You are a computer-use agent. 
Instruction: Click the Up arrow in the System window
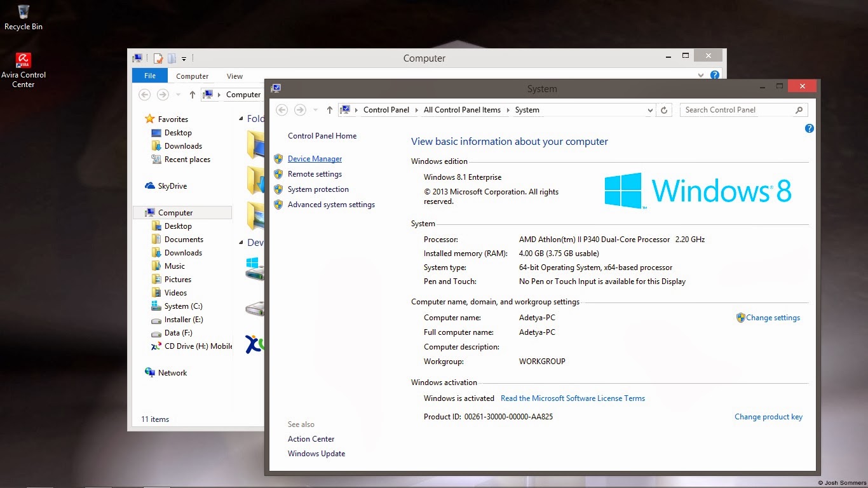click(x=329, y=110)
